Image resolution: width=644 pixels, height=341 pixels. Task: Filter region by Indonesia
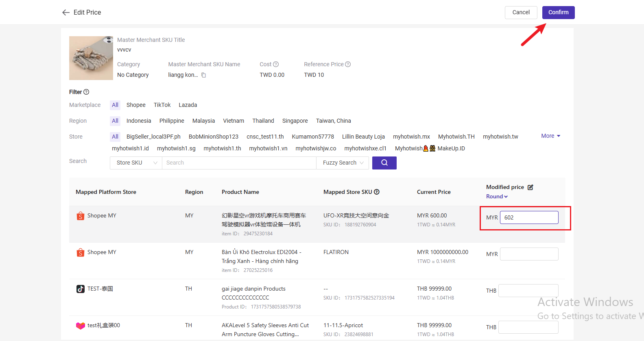point(139,121)
